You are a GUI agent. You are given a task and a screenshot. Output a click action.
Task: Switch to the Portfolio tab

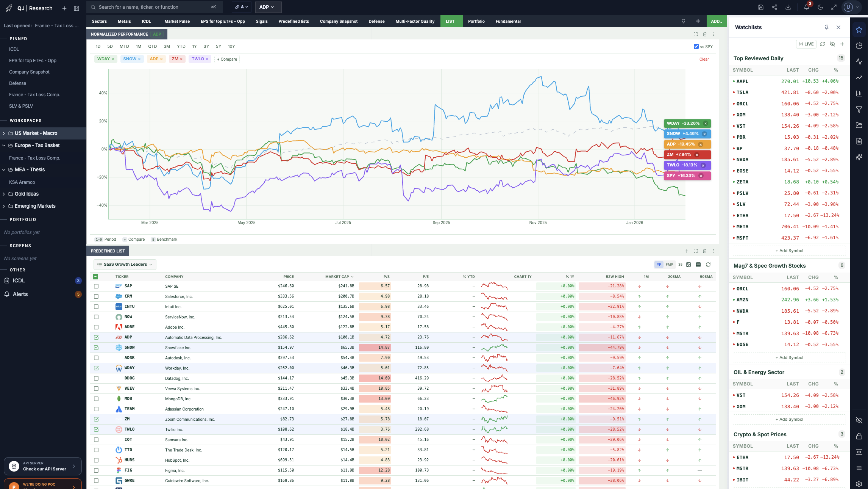tap(476, 21)
